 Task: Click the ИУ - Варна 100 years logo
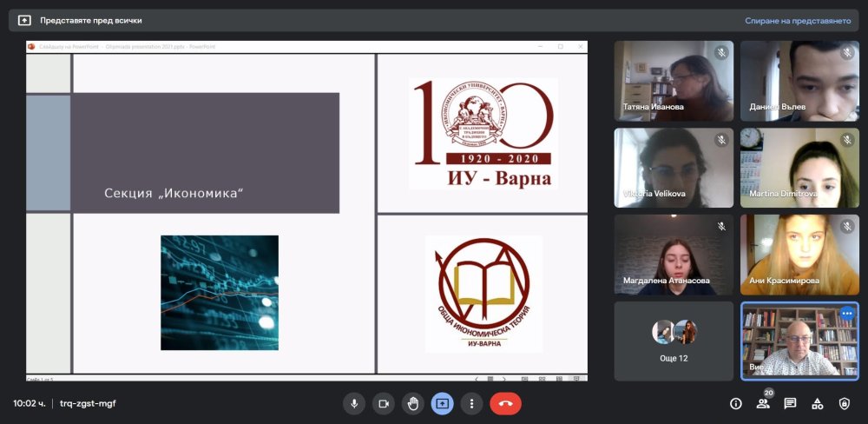pos(483,134)
